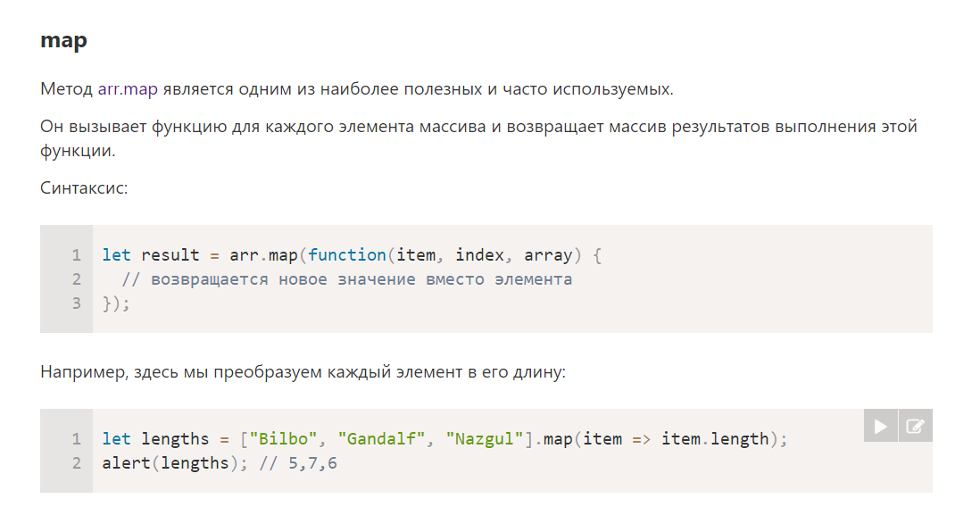Click the comment "// возвращается новое значение вместо элемента"
Image resolution: width=980 pixels, height=532 pixels.
tap(347, 278)
